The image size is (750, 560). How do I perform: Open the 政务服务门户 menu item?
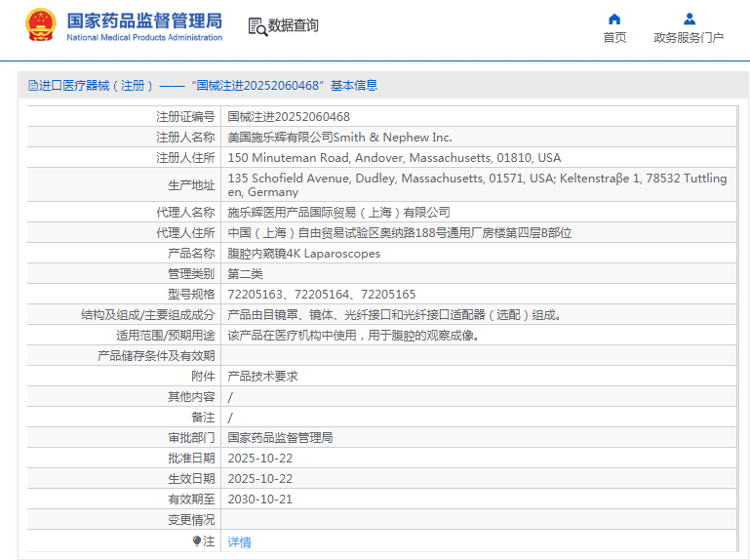pyautogui.click(x=689, y=38)
